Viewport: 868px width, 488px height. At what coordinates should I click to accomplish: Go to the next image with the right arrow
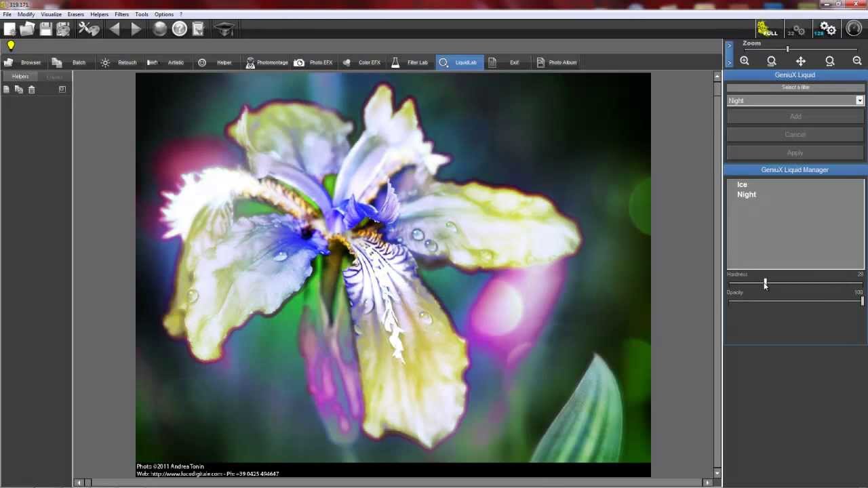(136, 29)
